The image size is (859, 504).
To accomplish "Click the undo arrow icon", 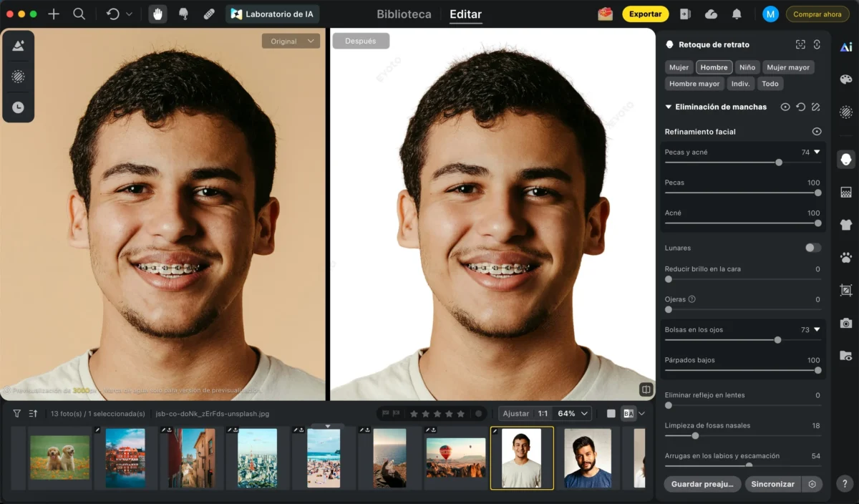I will point(113,14).
